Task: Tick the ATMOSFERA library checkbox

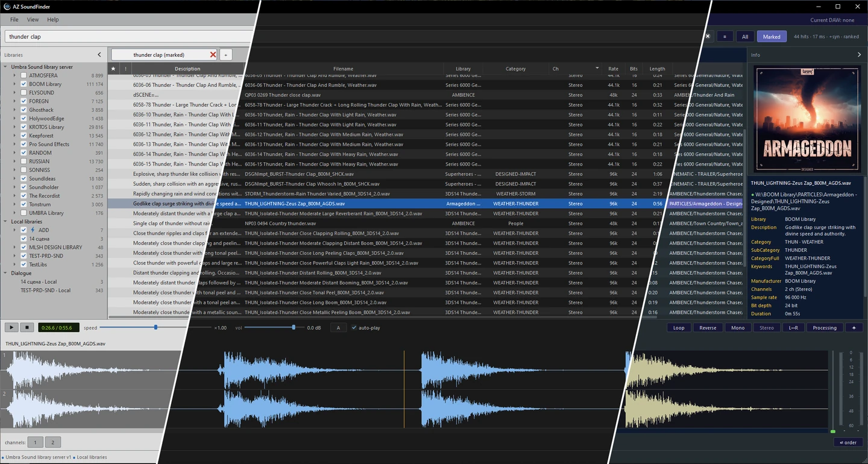Action: coord(24,75)
